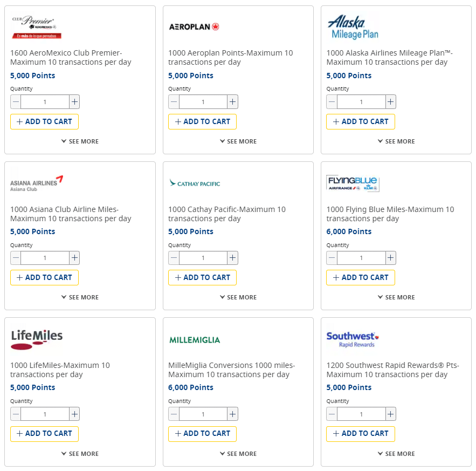The height and width of the screenshot is (471, 476).
Task: Click the Alaska Mileage Plan logo
Action: coord(353,27)
